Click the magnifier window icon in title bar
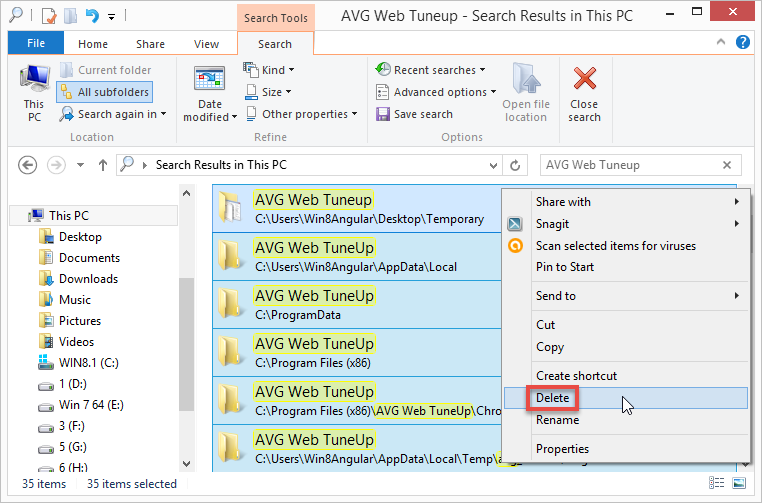The image size is (762, 503). (x=16, y=16)
